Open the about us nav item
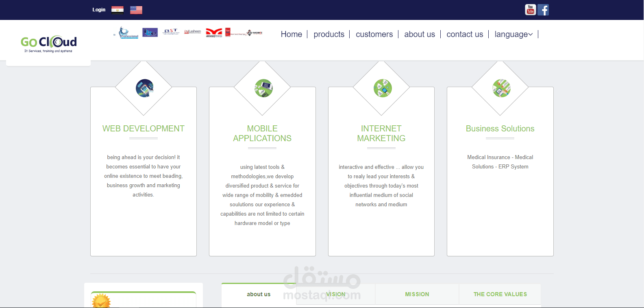This screenshot has width=644, height=308. 420,34
